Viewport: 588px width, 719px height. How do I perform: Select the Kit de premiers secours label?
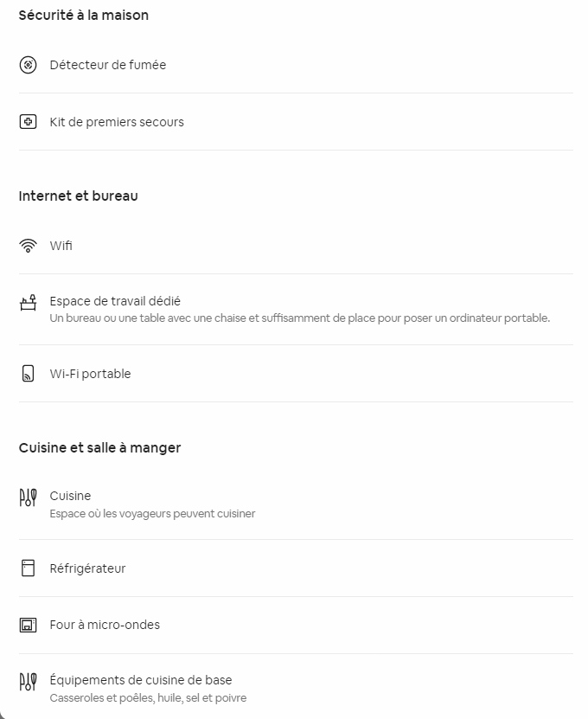click(117, 122)
